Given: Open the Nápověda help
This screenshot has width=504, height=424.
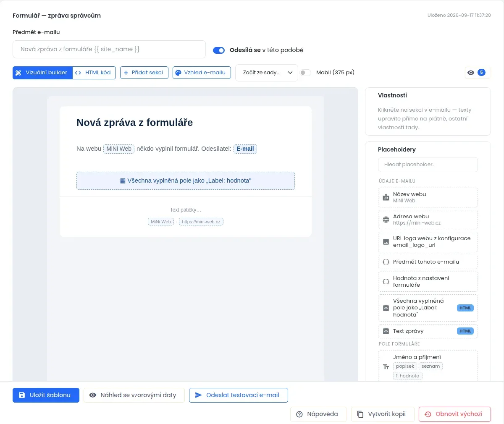Looking at the screenshot, I should [318, 414].
